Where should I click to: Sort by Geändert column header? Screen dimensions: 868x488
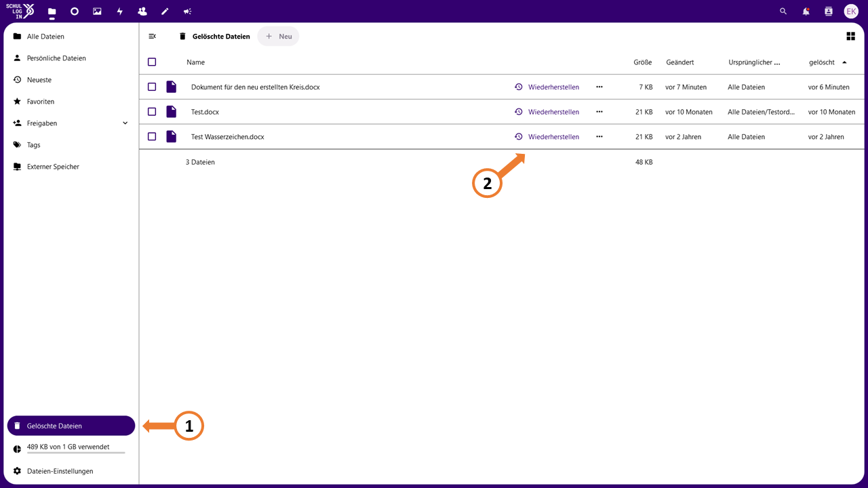pos(680,62)
